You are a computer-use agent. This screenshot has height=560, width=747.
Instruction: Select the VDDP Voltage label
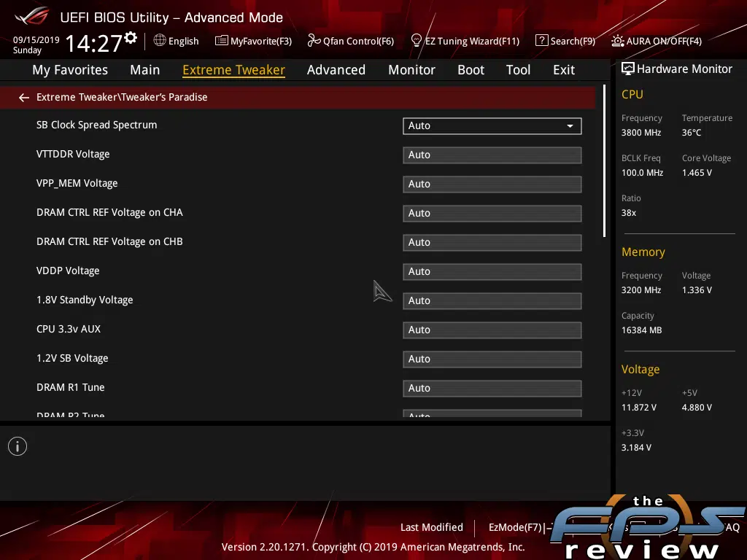click(68, 271)
